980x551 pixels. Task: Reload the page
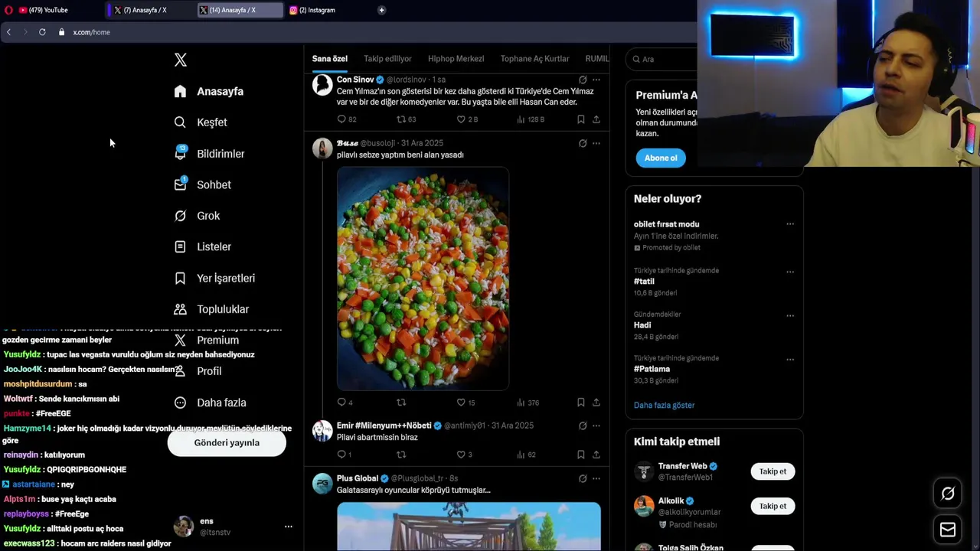(x=42, y=32)
